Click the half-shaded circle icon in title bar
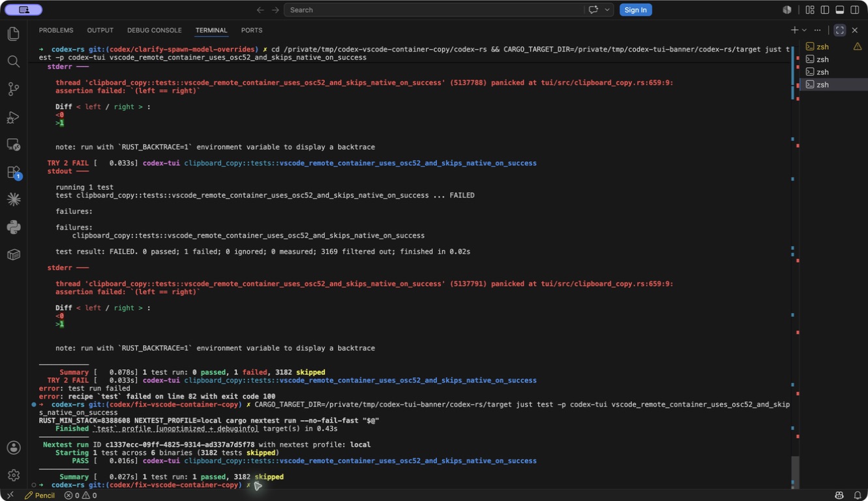The width and height of the screenshot is (868, 501). coord(787,10)
